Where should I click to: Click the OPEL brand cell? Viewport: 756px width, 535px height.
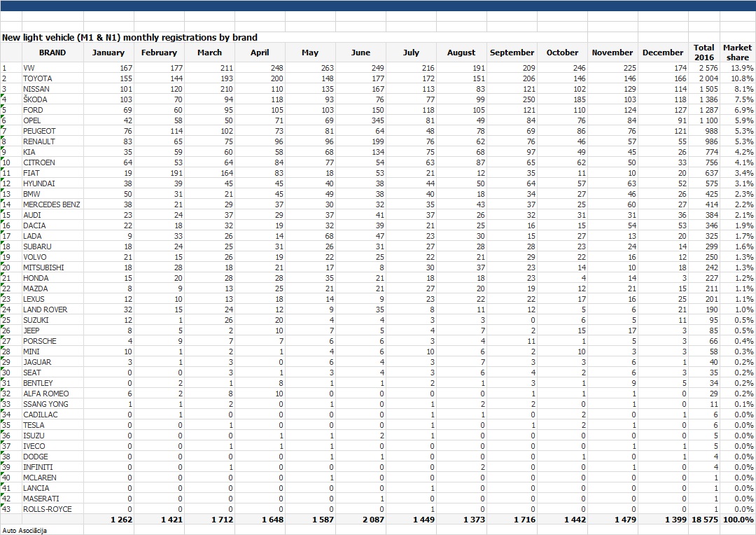[x=52, y=120]
